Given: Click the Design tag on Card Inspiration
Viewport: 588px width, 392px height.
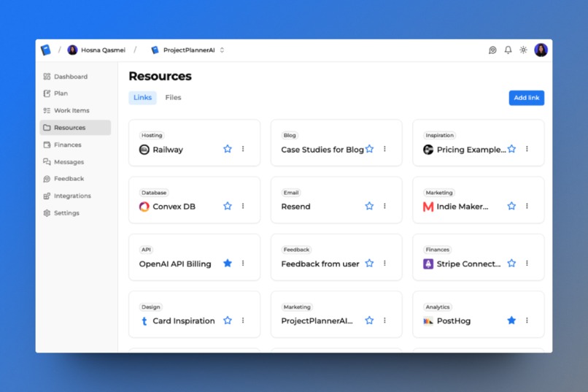Looking at the screenshot, I should click(x=151, y=307).
